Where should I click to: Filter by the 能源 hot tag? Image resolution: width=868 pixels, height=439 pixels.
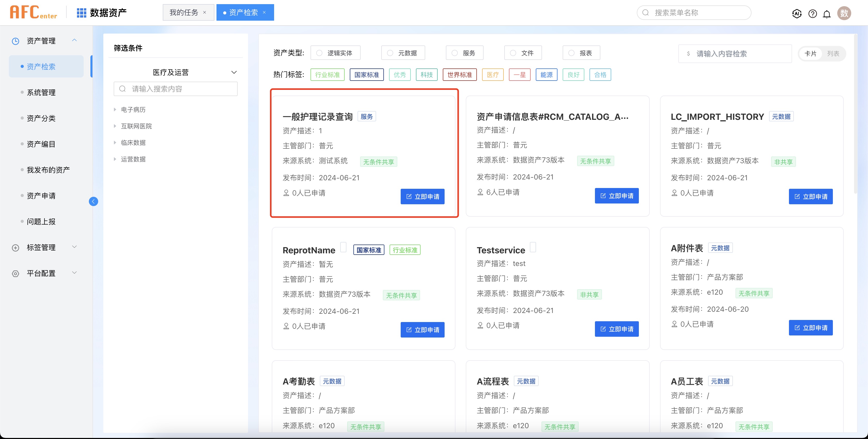pyautogui.click(x=547, y=74)
